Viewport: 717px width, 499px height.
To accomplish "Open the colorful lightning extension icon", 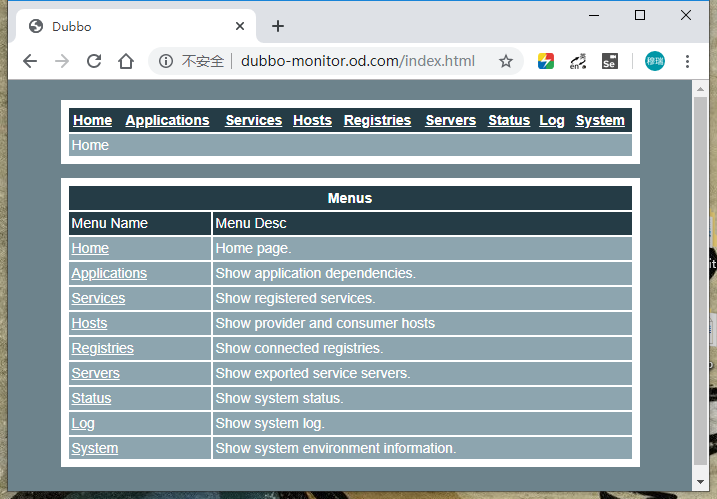I will point(546,61).
